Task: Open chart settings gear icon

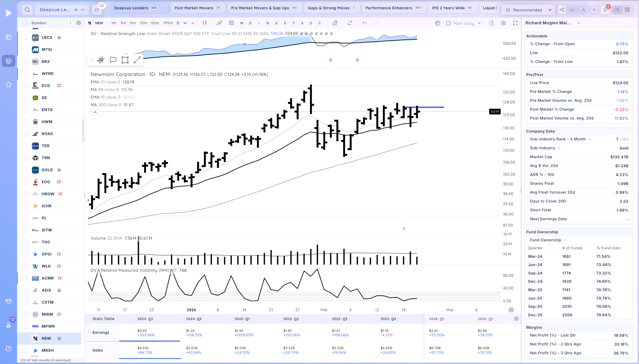Action: (503, 23)
